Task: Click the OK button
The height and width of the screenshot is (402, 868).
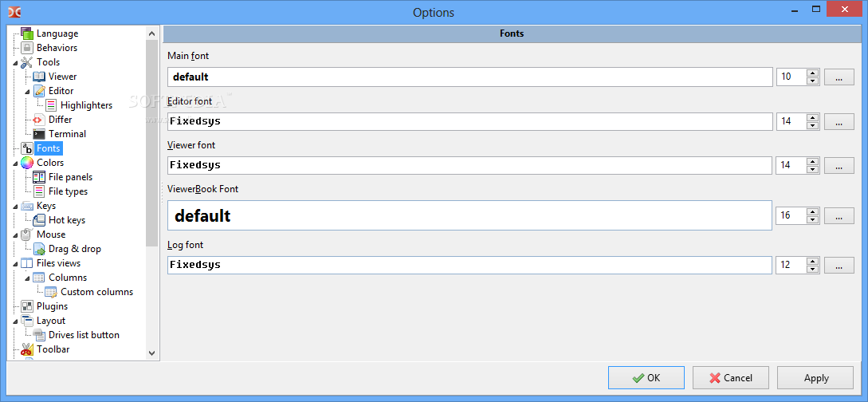Action: click(x=646, y=377)
